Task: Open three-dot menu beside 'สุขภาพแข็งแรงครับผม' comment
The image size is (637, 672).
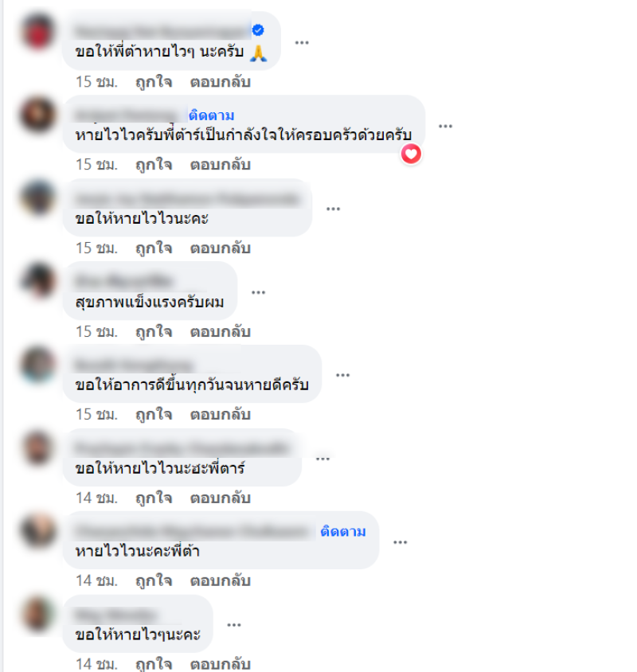Action: coord(258,292)
